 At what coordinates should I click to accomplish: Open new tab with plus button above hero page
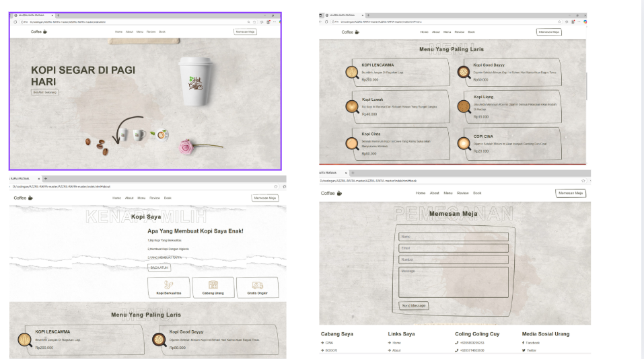(x=59, y=15)
